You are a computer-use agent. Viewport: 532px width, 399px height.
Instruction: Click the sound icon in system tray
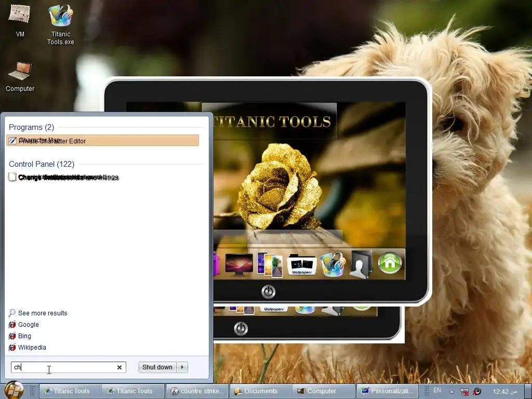[x=477, y=391]
